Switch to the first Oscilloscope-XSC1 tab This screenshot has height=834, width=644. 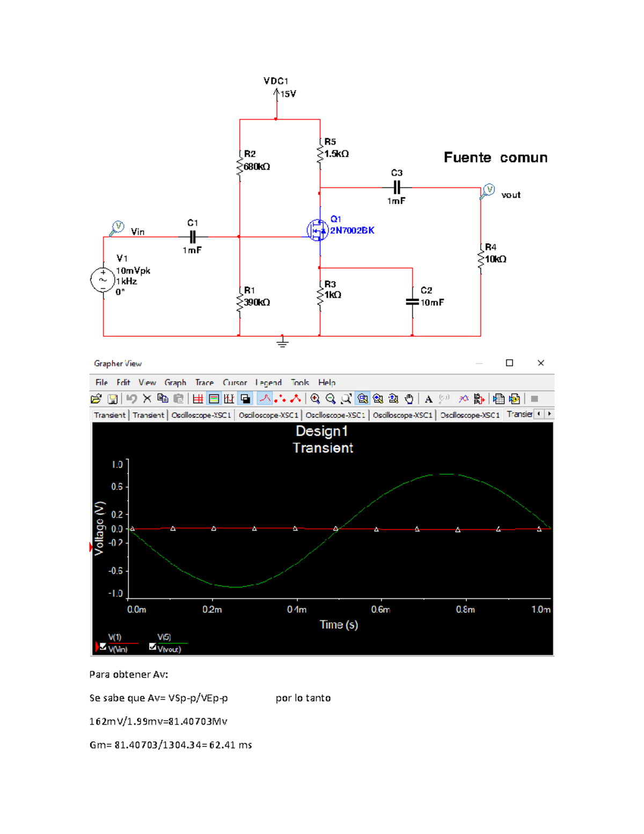coord(201,415)
